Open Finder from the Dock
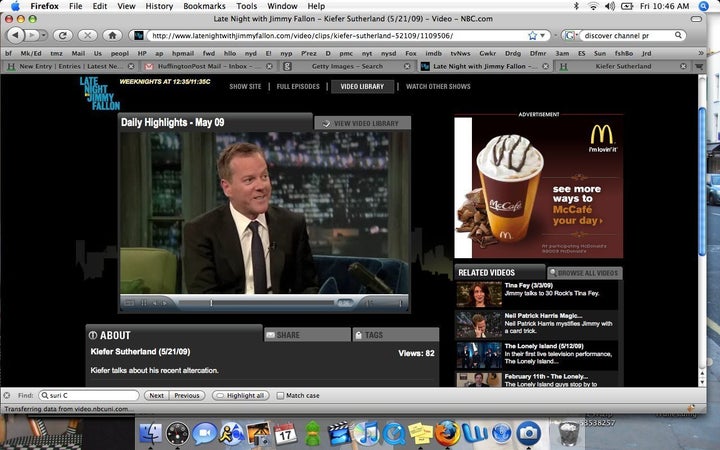This screenshot has width=720, height=450. pyautogui.click(x=151, y=433)
